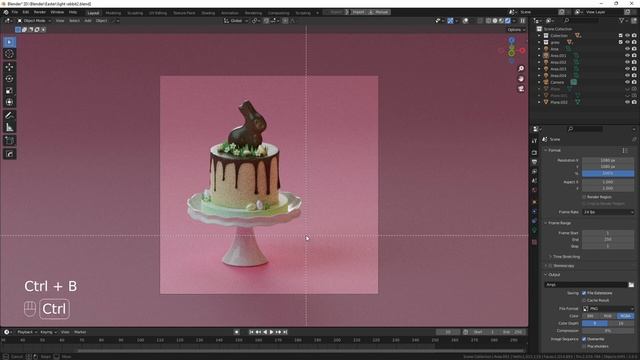Play the animation forward
This screenshot has width=640, height=360.
pyautogui.click(x=272, y=332)
